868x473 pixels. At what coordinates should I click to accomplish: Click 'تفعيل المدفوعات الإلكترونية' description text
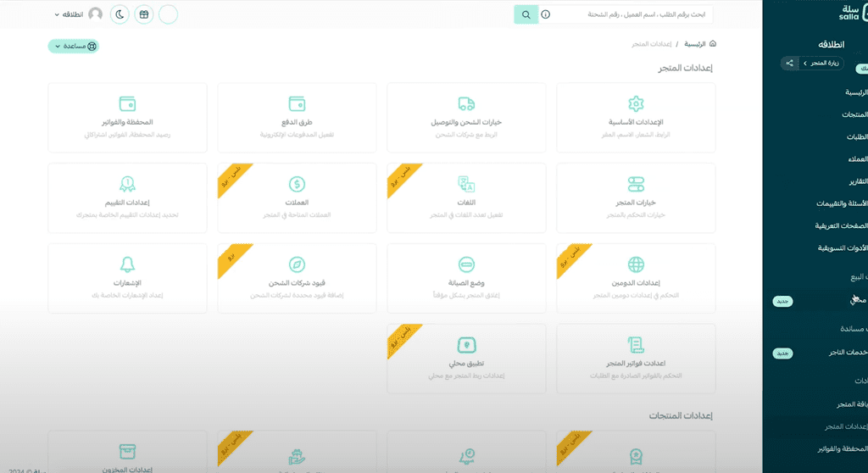[x=297, y=135]
